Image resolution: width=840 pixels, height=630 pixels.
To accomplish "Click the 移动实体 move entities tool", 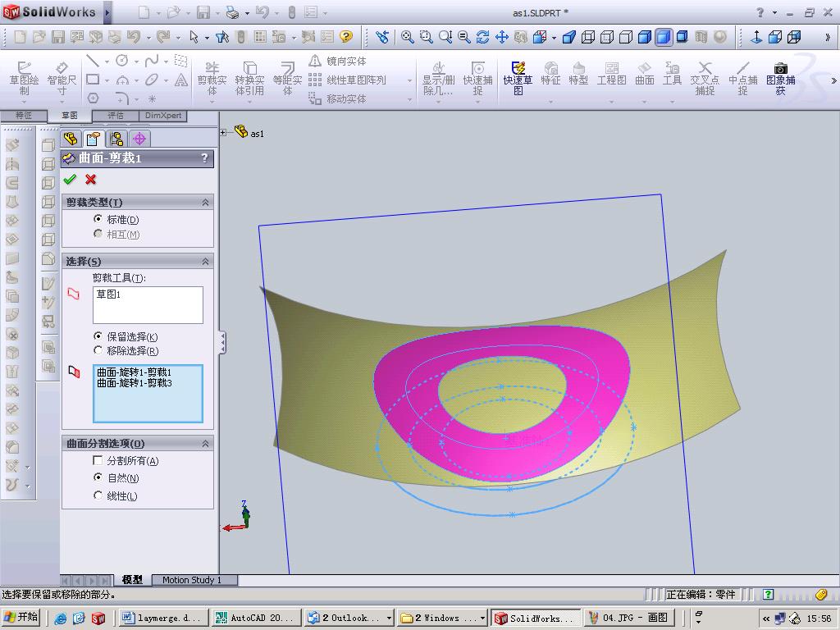I will click(x=337, y=98).
